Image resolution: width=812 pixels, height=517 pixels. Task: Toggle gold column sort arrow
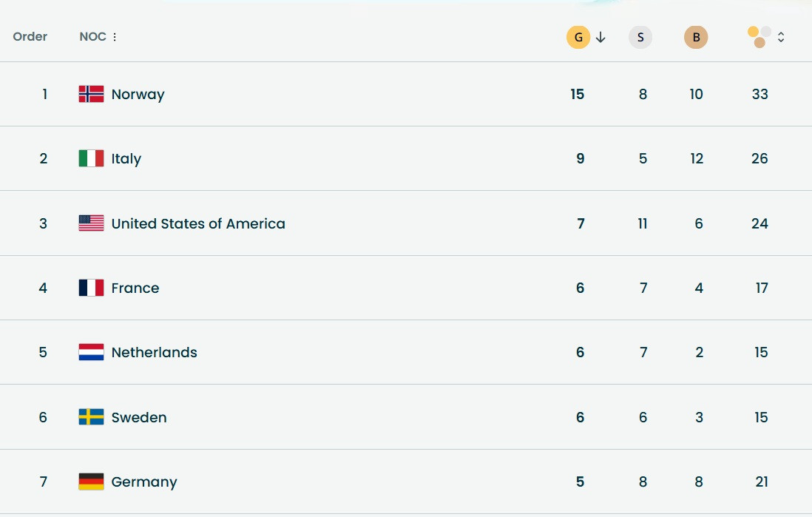(x=600, y=37)
